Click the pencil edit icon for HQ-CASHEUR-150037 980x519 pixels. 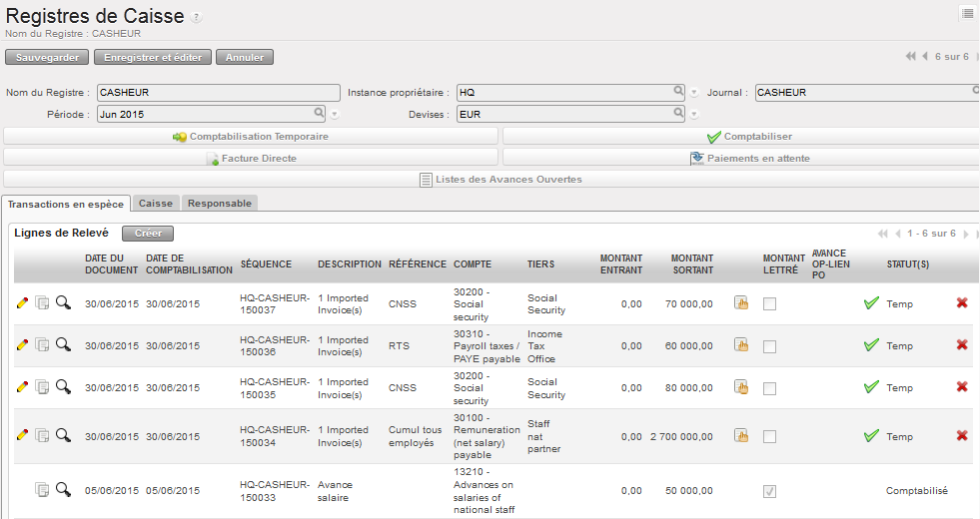23,302
